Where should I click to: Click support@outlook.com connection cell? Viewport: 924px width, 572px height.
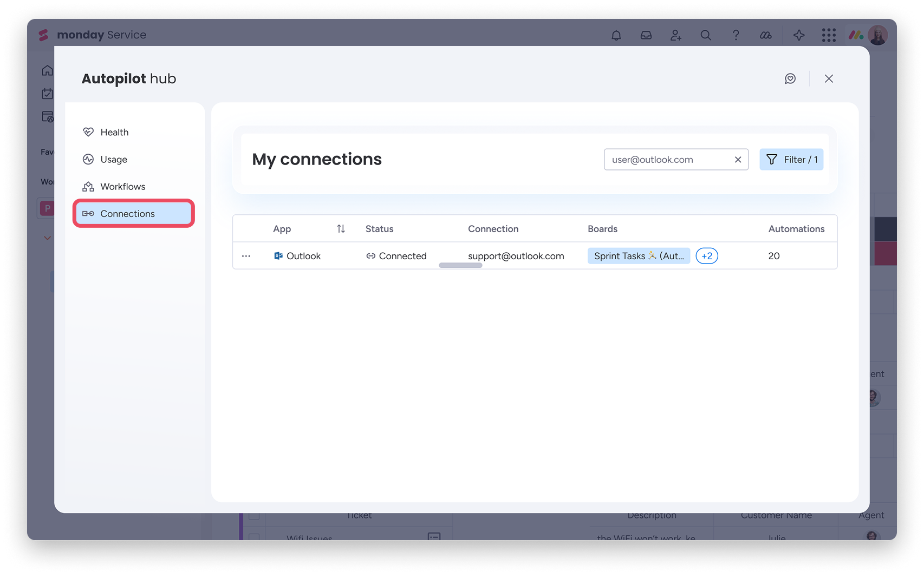[x=516, y=256]
